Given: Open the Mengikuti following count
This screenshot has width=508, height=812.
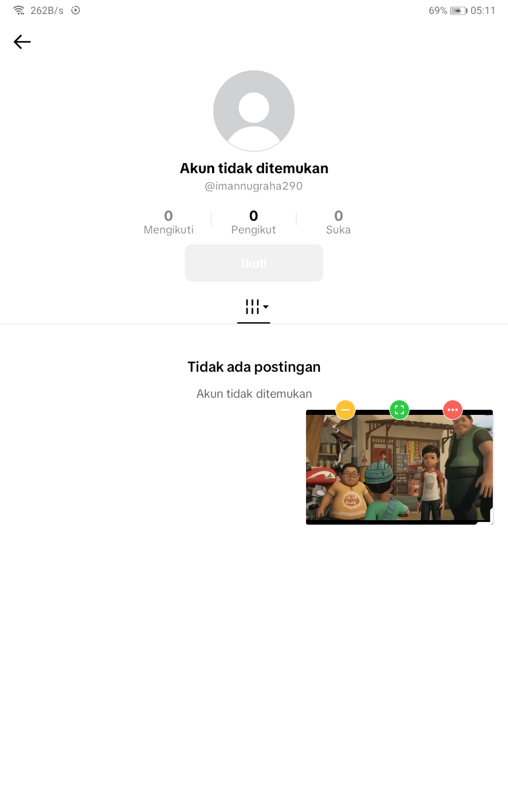Looking at the screenshot, I should [168, 222].
